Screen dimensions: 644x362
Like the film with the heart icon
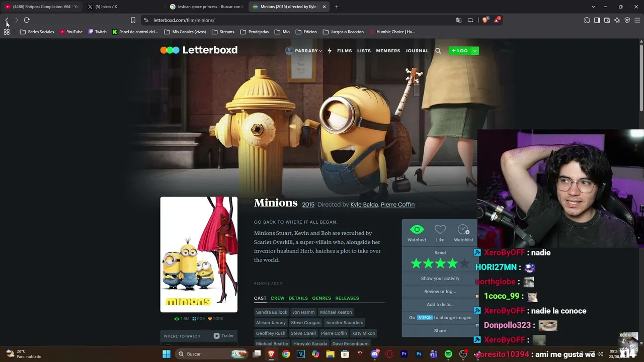[x=440, y=230]
